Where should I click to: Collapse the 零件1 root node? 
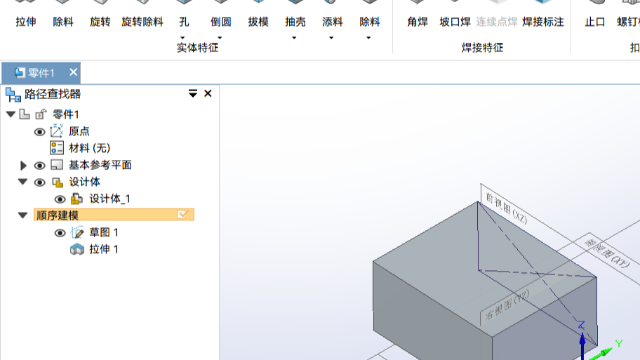11,114
